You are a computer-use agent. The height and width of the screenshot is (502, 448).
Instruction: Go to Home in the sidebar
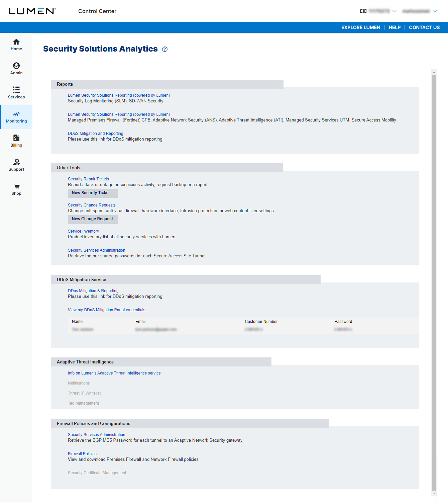[x=16, y=45]
